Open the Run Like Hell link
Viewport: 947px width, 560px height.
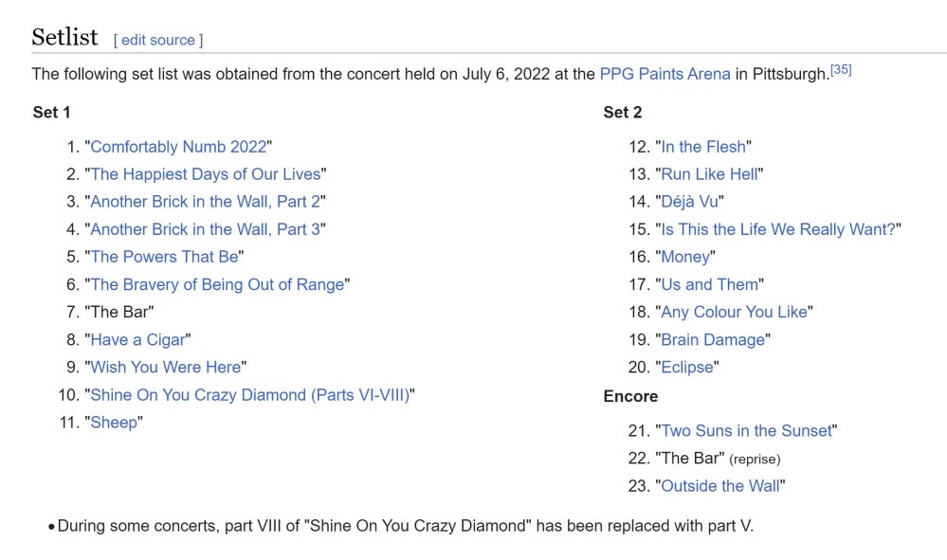[709, 174]
